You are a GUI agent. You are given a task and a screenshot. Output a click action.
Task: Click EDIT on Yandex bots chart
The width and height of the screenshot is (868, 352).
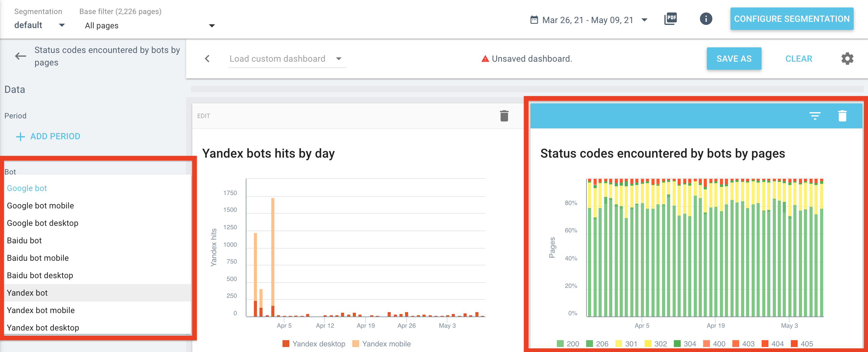203,116
